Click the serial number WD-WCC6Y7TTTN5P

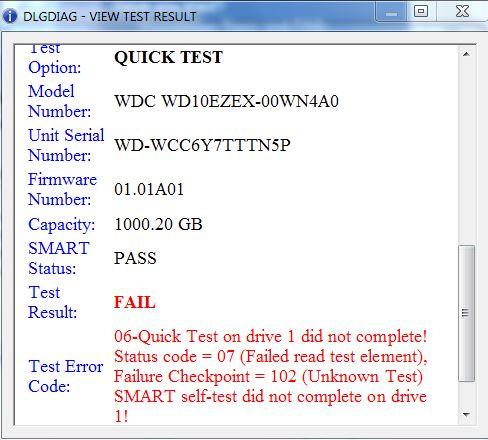tap(202, 145)
